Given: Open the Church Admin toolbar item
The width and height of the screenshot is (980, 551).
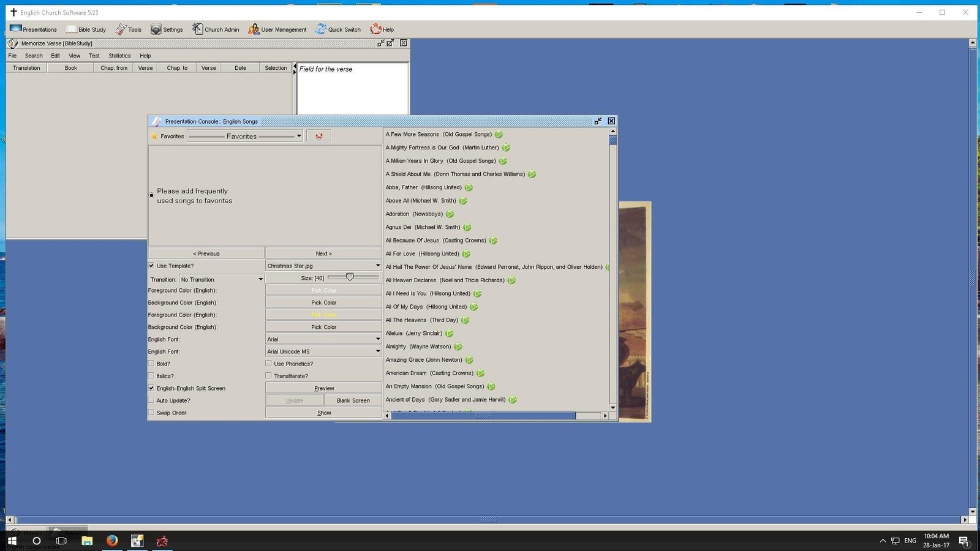Looking at the screenshot, I should pos(216,29).
